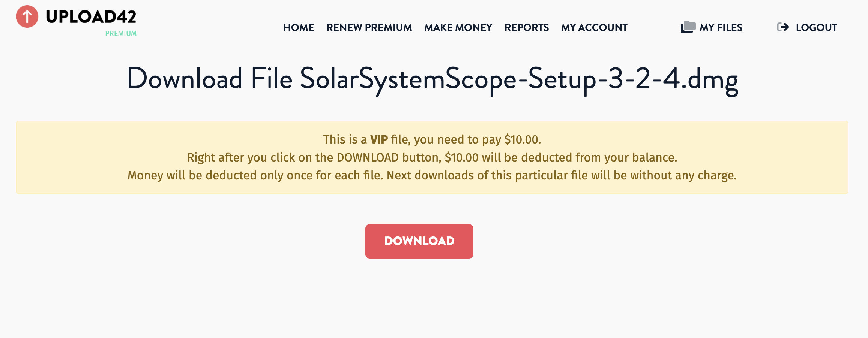The image size is (868, 338).
Task: Click the folder icon beside My Files
Action: coord(688,27)
